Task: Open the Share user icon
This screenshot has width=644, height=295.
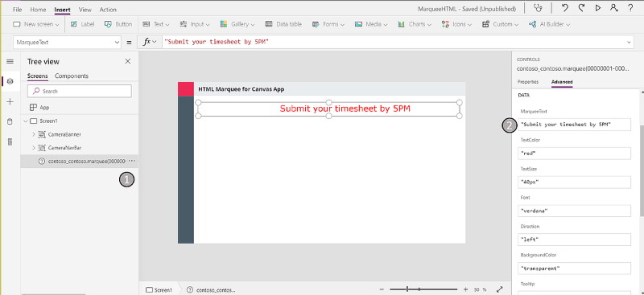Action: 614,8
